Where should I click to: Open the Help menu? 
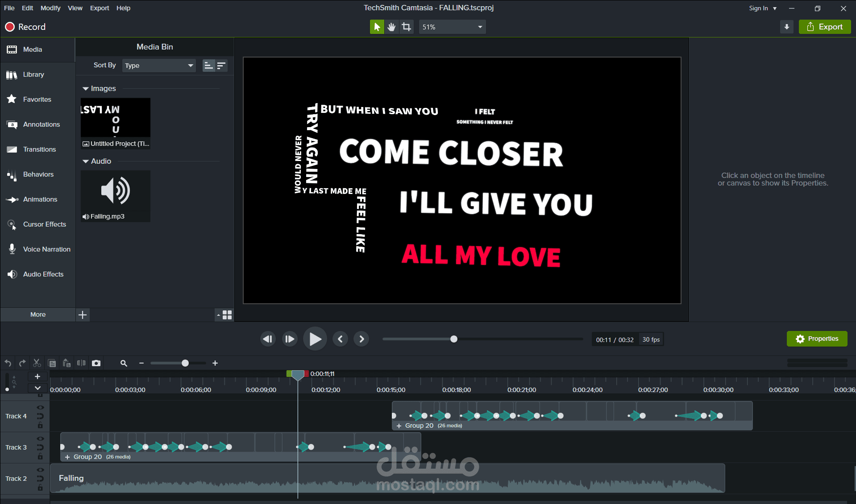point(123,8)
